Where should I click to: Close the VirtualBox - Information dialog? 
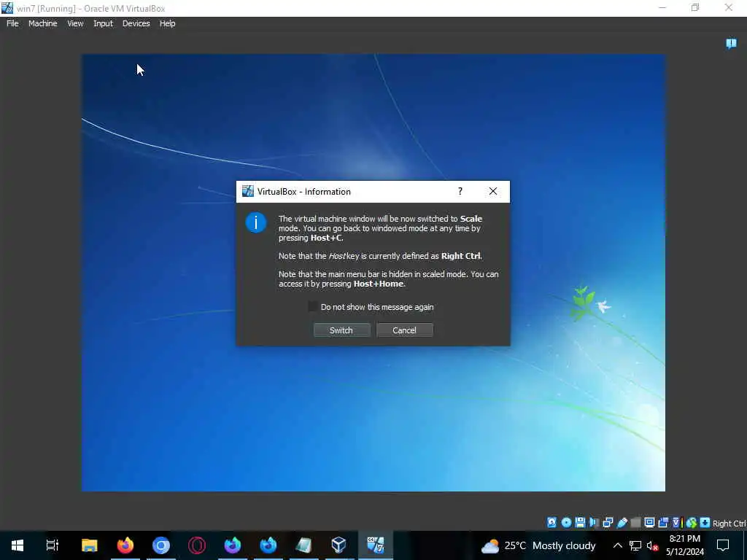click(x=493, y=192)
